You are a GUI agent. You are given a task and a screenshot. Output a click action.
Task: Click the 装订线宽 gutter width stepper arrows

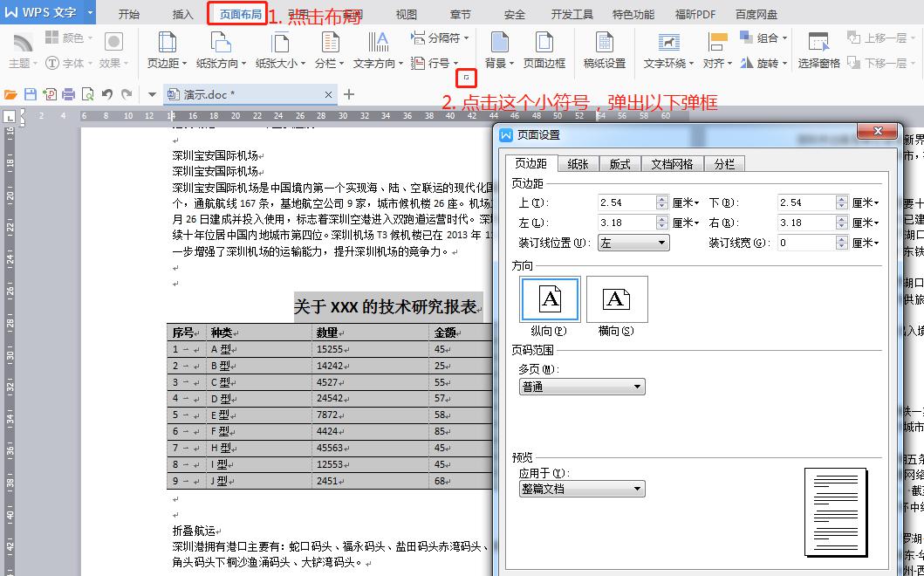841,243
